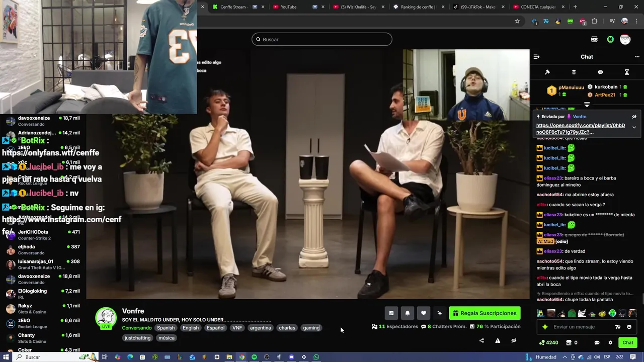
Task: Switch to the TikTok tab
Action: (x=478, y=7)
